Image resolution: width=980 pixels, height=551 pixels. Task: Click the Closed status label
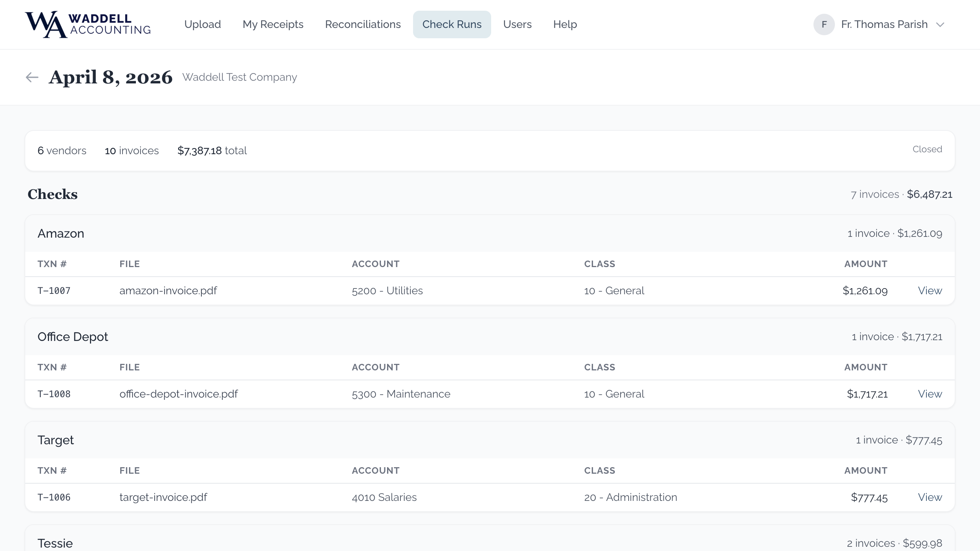tap(927, 149)
